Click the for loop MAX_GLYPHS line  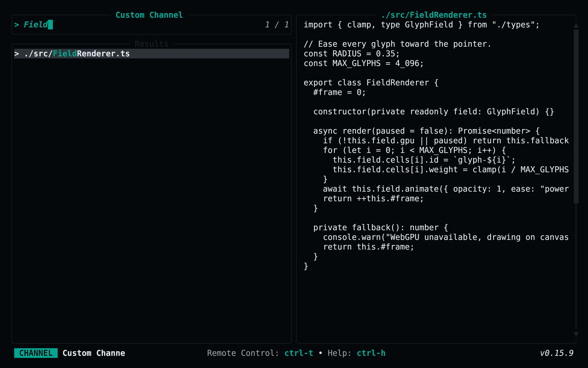414,150
